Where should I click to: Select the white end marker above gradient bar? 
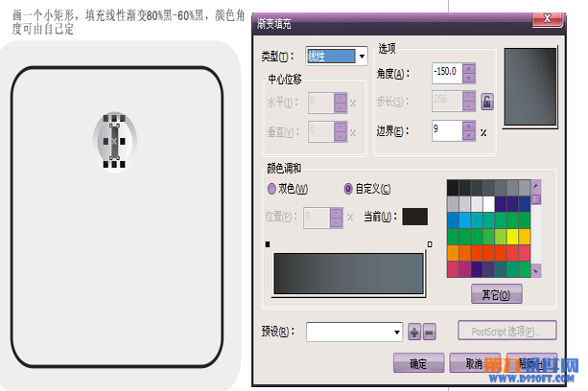point(430,244)
